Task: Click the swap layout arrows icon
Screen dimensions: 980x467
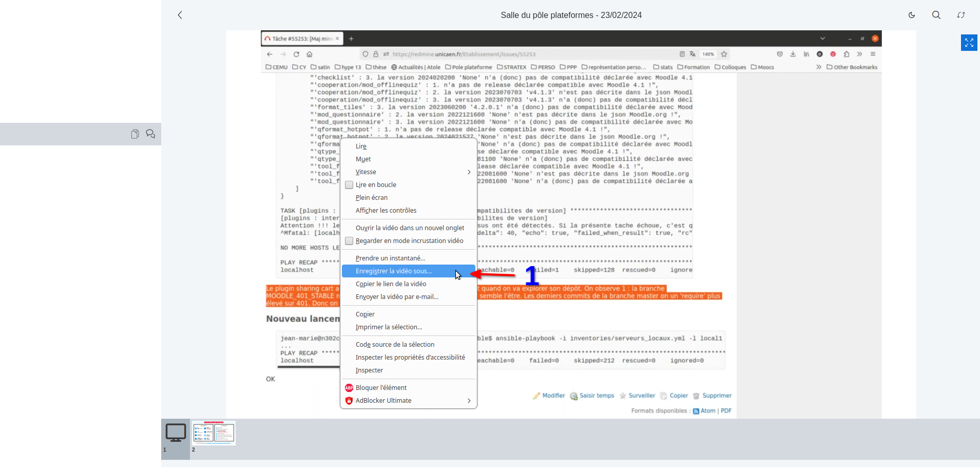Action: (x=961, y=15)
